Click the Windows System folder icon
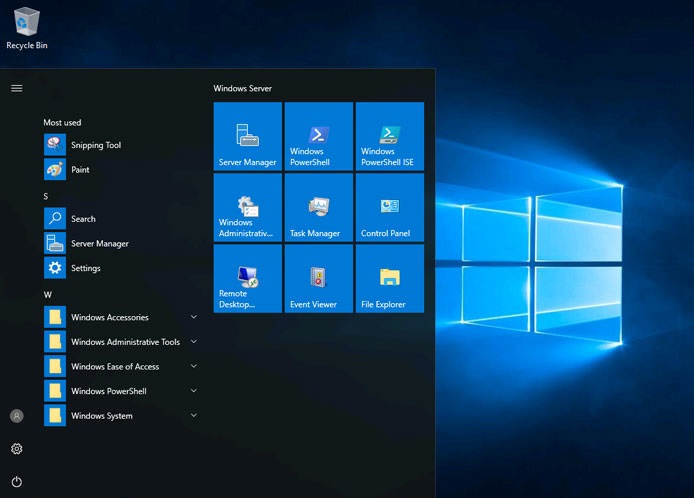Viewport: 694px width, 498px height. (x=55, y=415)
